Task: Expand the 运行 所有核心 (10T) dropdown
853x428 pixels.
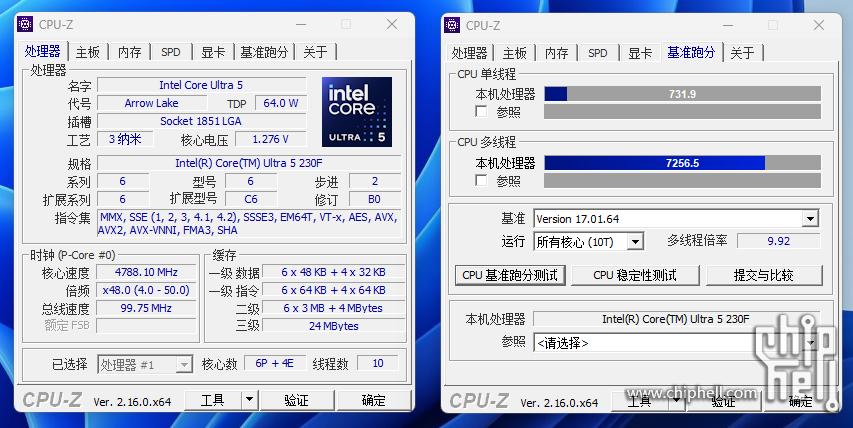Action: (x=634, y=242)
